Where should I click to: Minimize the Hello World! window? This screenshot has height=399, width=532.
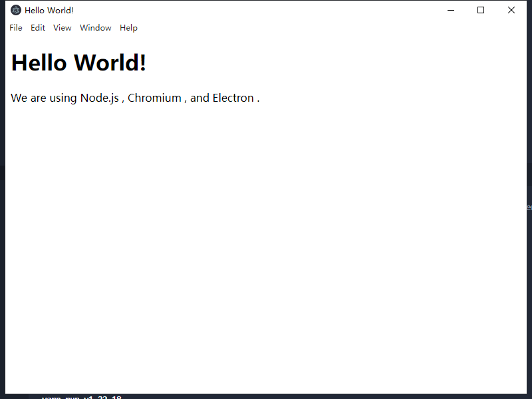click(451, 10)
